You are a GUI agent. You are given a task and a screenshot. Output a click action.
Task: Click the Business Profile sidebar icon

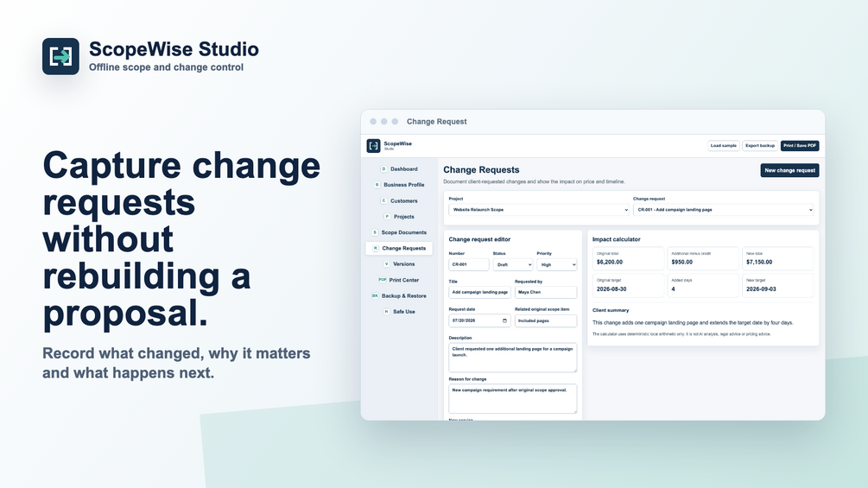click(377, 185)
